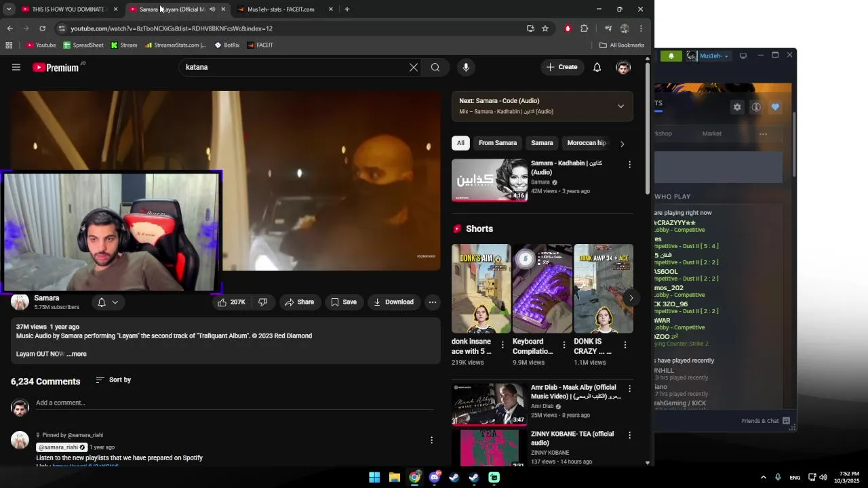
Task: Select the Samara filter chip
Action: pos(542,143)
